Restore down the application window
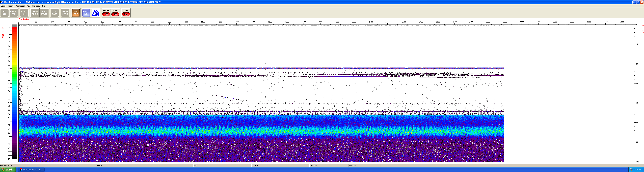Screen dimensions: 644x172 (x=638, y=2)
